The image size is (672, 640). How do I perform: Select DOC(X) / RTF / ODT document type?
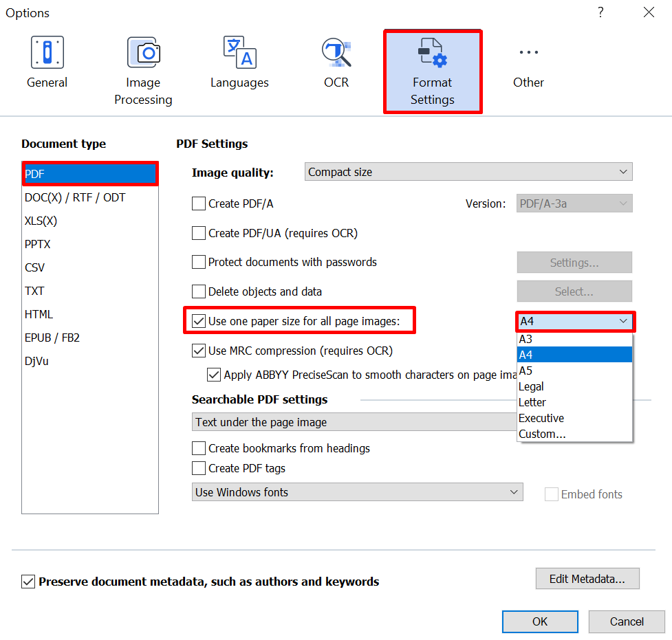[x=75, y=197]
